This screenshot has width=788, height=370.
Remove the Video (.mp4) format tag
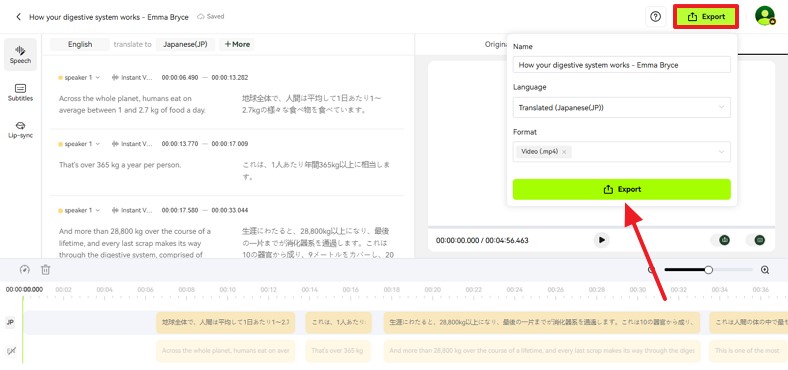(564, 152)
